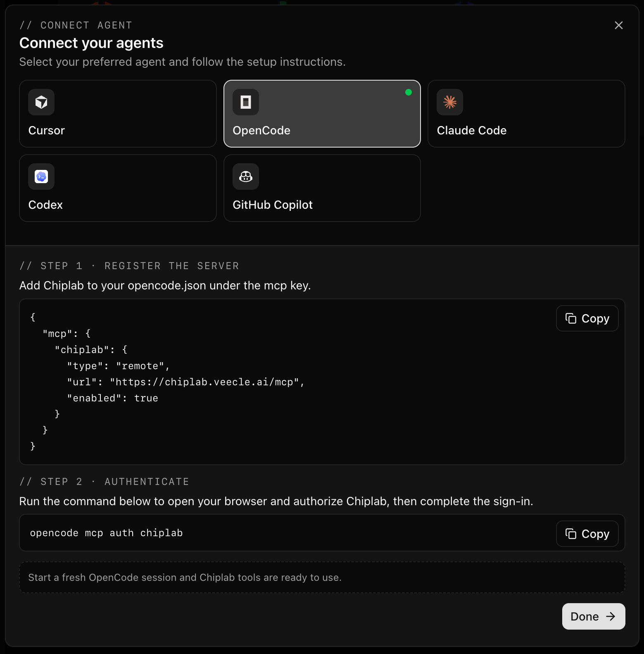644x654 pixels.
Task: Click the arrow icon in Done
Action: (x=611, y=616)
